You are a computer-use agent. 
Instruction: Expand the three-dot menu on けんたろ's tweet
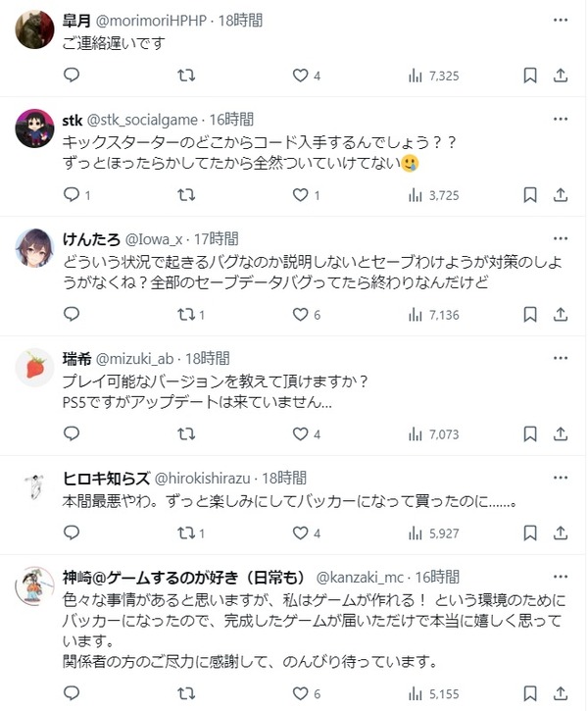(x=561, y=238)
